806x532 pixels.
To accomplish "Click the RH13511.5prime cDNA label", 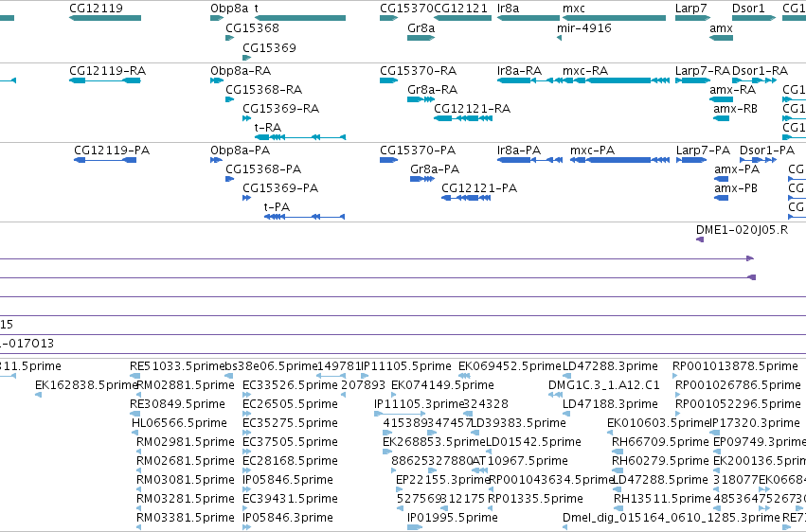I will (x=662, y=498).
